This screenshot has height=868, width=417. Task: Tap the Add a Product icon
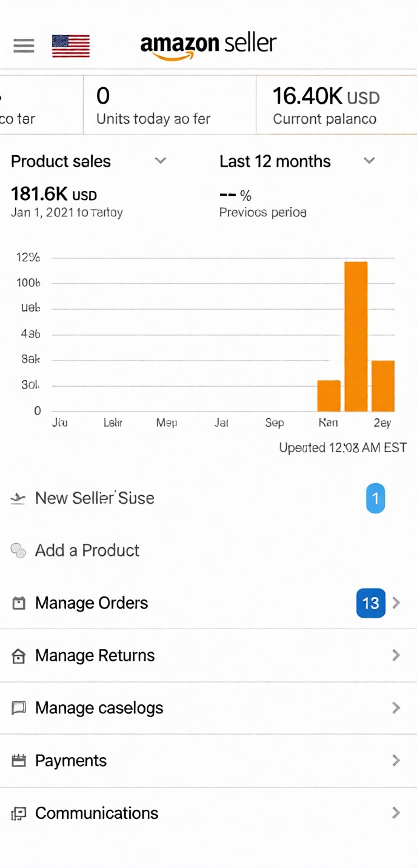click(x=19, y=550)
